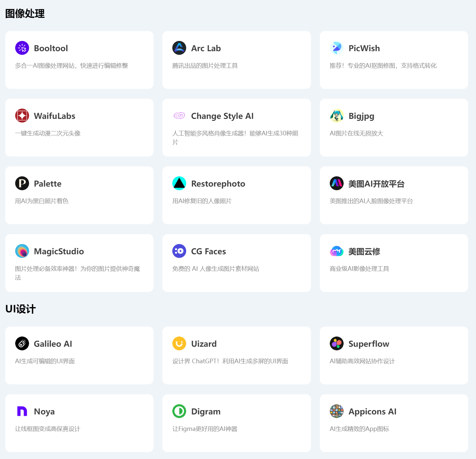Click the 美图AI开放平台 logo icon

click(x=337, y=184)
